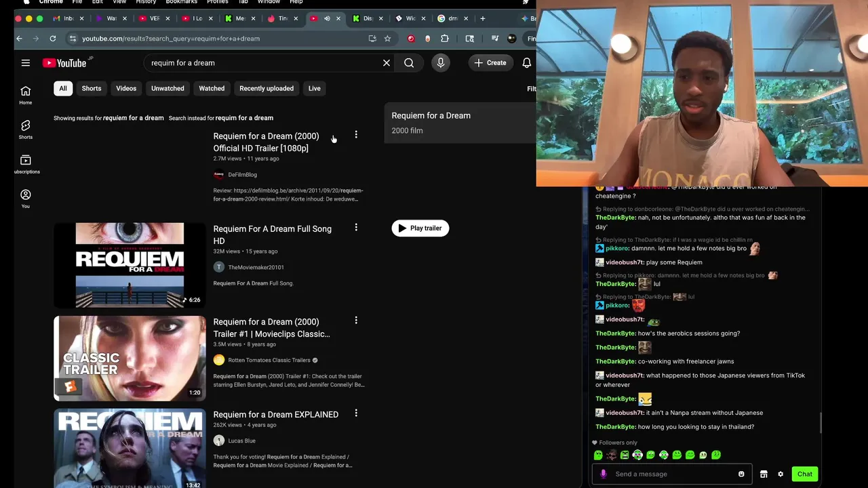
Task: Open Lucas Blue channel link
Action: tap(241, 441)
